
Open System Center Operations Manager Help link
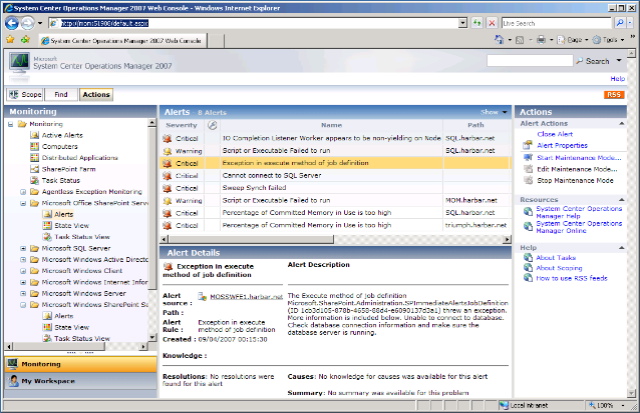click(x=579, y=212)
